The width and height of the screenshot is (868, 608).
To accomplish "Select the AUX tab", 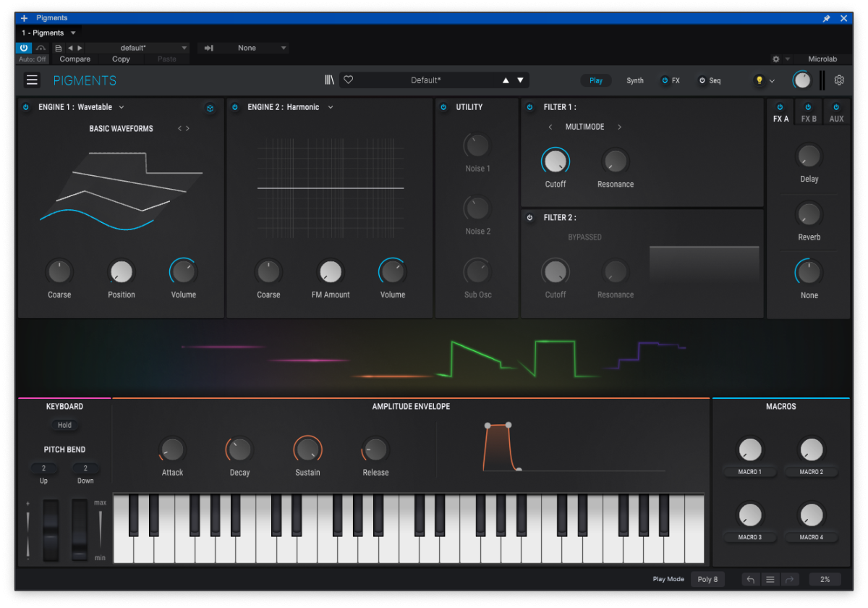I will [836, 119].
